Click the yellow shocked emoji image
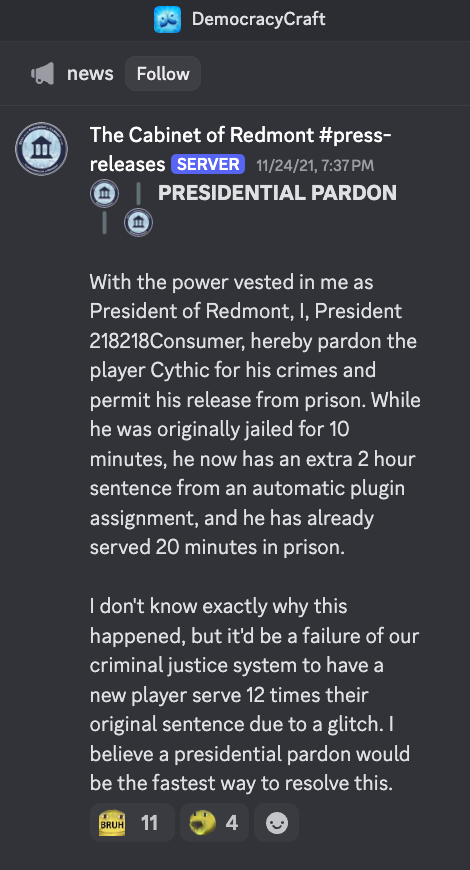The height and width of the screenshot is (870, 470). (x=203, y=823)
